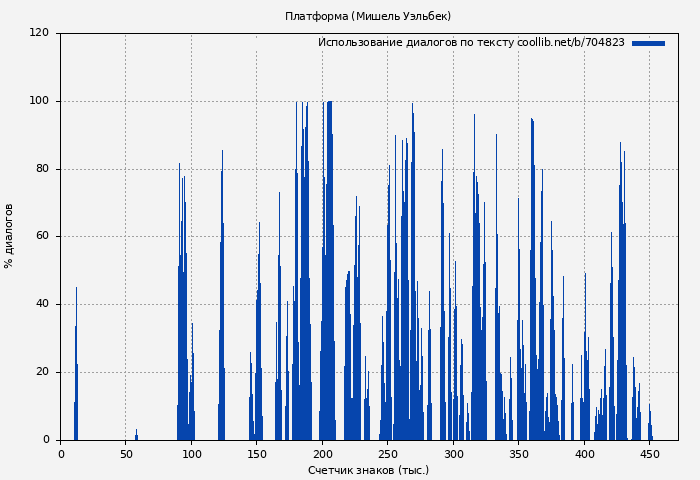Click the legend text mentioning coollib.net/b/704823
Screen dimensions: 700x480
point(471,43)
